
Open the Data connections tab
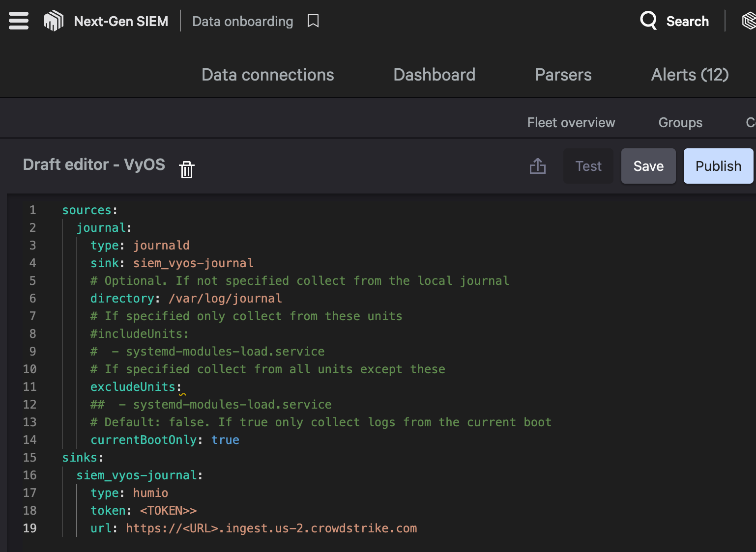267,75
